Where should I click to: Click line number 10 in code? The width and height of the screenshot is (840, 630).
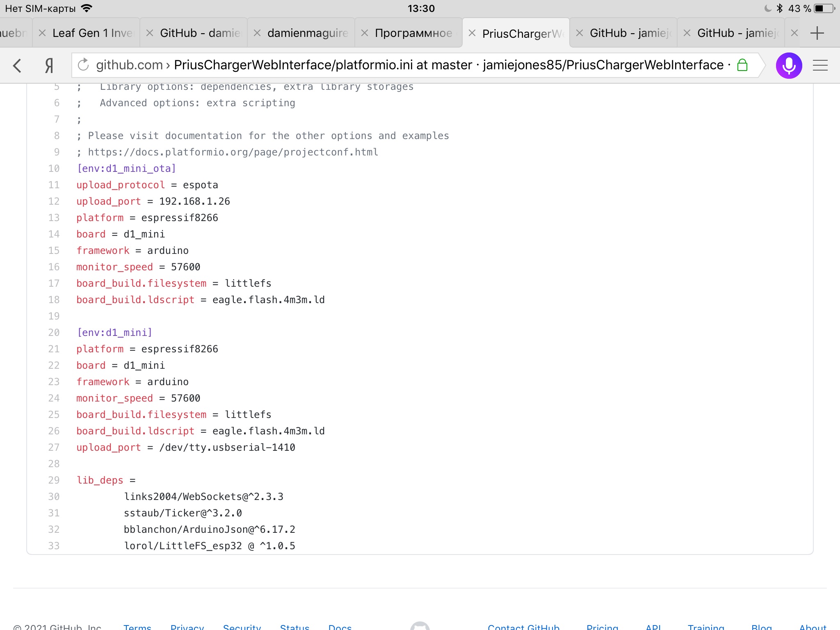coord(54,169)
